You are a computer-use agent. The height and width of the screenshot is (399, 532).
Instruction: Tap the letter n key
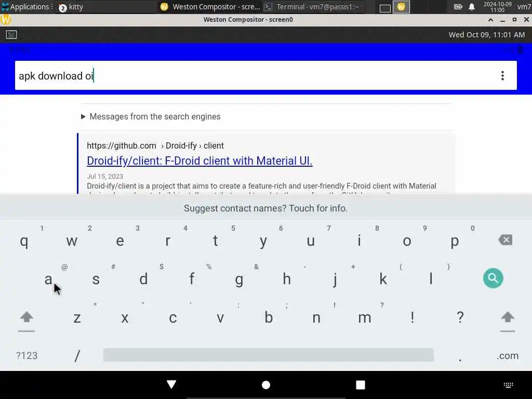coord(316,318)
